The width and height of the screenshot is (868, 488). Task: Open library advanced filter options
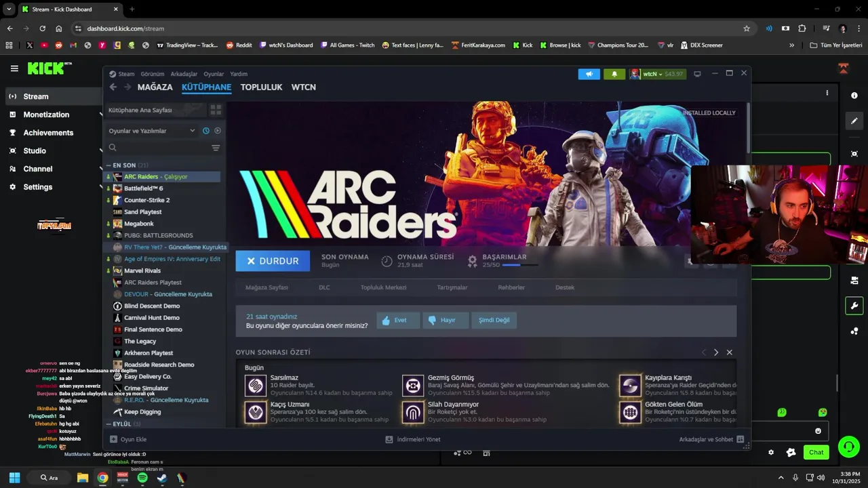pos(216,148)
